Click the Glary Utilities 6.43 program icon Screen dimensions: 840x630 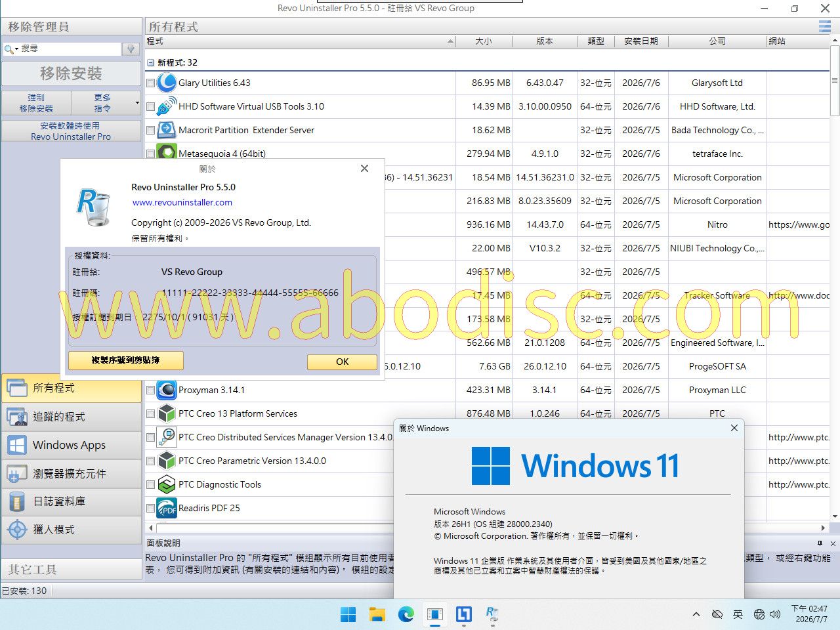click(167, 83)
